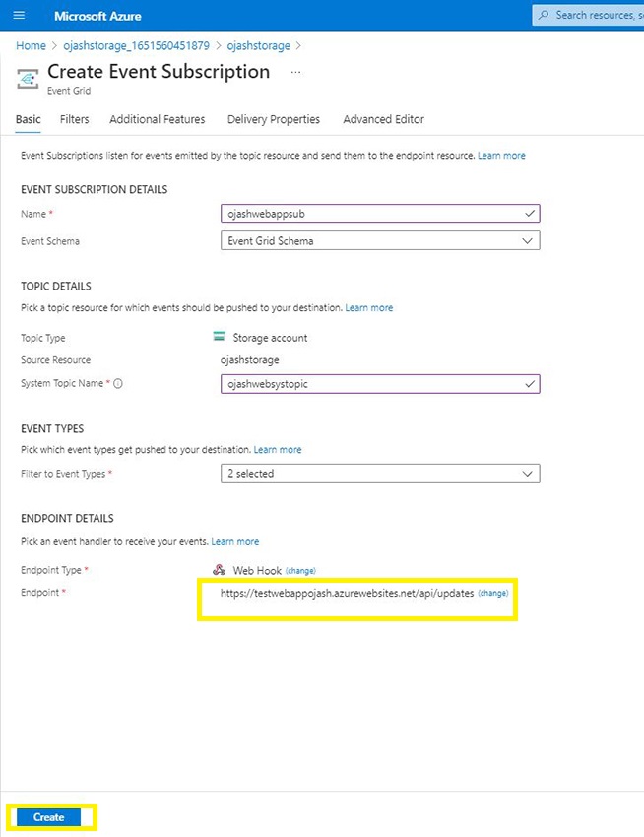Open the Filter to Event Types dropdown

tap(380, 474)
